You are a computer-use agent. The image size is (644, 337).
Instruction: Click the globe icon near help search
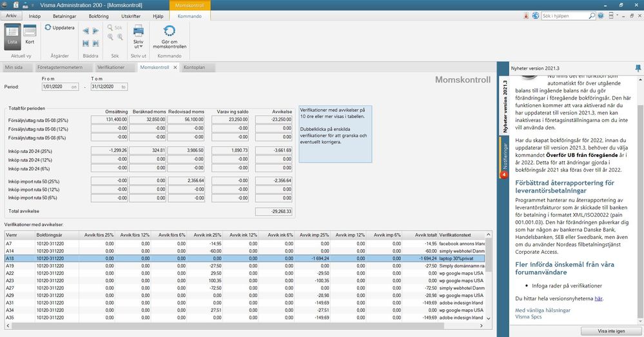[536, 15]
